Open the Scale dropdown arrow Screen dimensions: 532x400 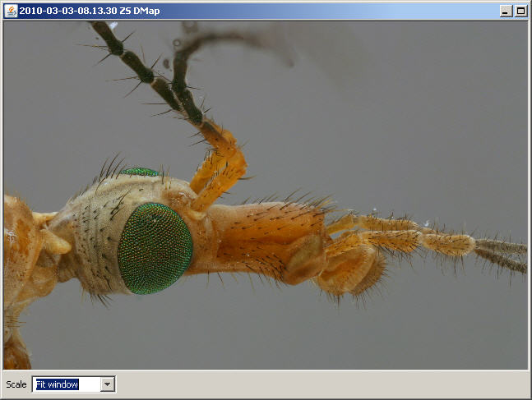[x=107, y=384]
